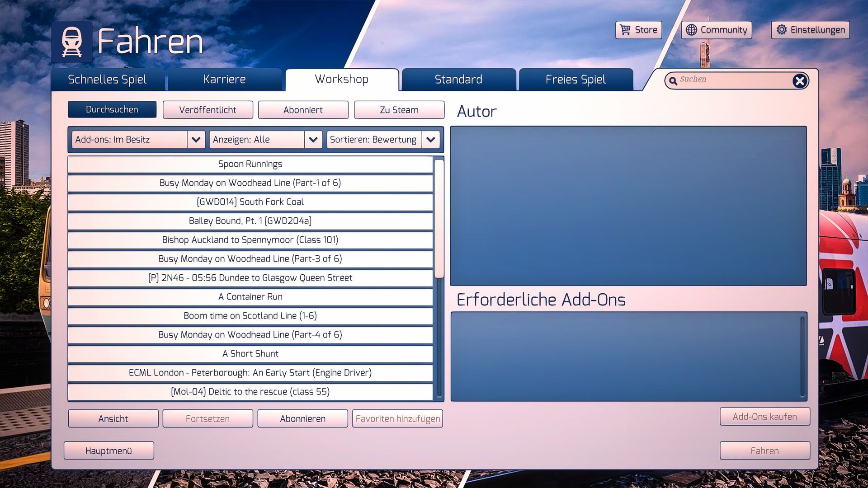Screen dimensions: 868x488
Task: Expand the Add-ons: Im Besitz dropdown arrow
Action: coord(196,140)
